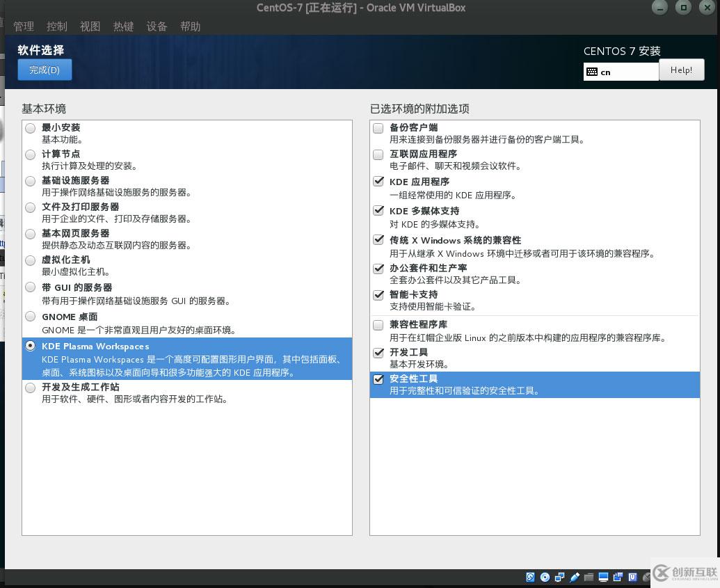This screenshot has width=720, height=588.
Task: Pick 虚拟化主机 radio option
Action: click(x=31, y=260)
